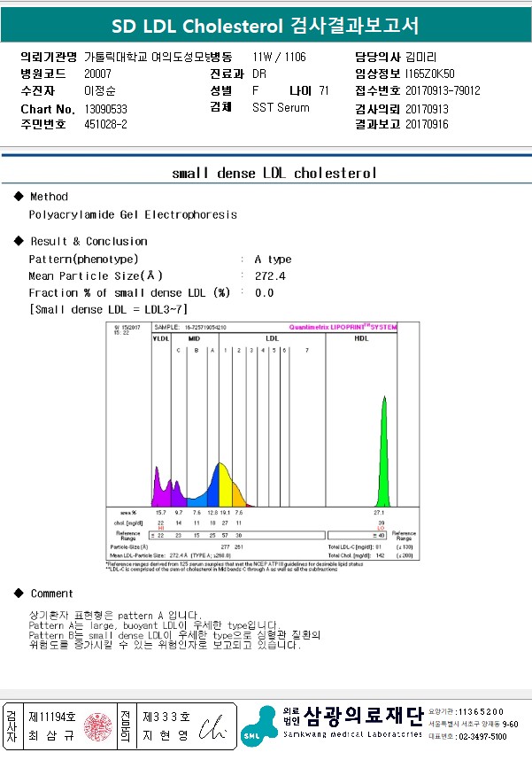Click the Method heading

pos(49,197)
